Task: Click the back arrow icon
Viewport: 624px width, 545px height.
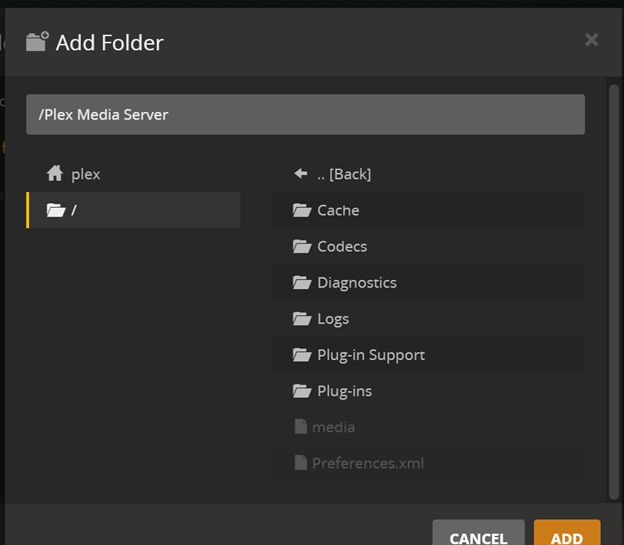Action: 301,174
